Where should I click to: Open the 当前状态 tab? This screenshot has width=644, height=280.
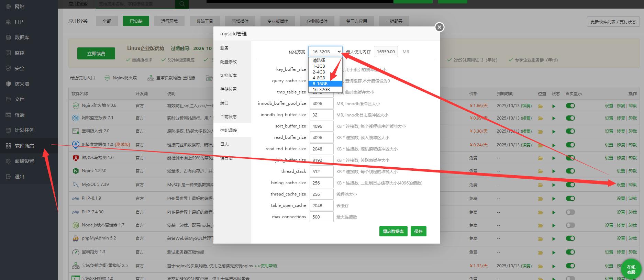[x=232, y=116]
